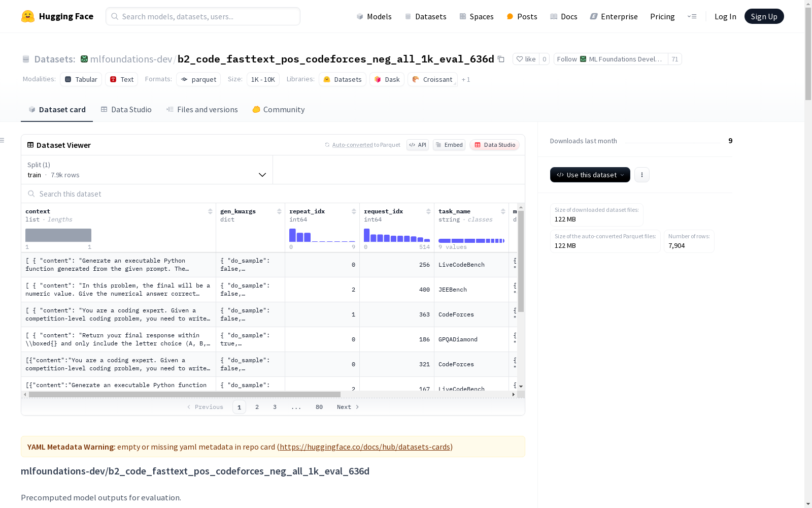This screenshot has width=812, height=508.
Task: Sort the repeat_idx column
Action: (x=354, y=211)
